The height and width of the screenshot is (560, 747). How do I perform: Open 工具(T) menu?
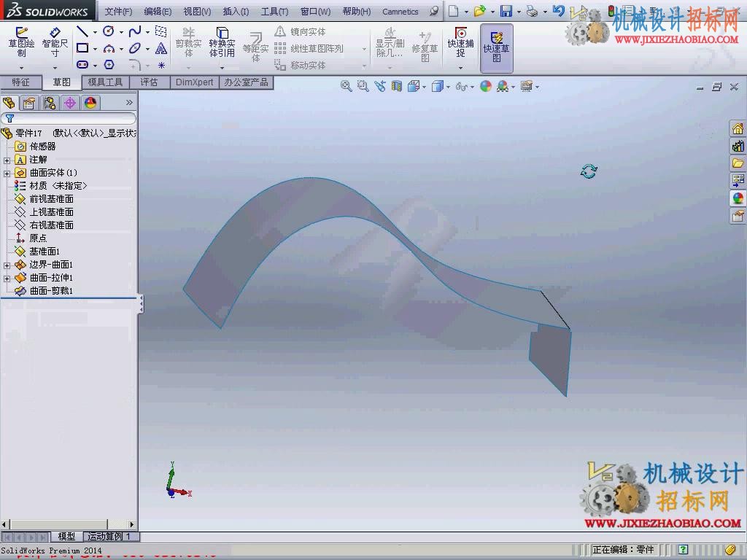[274, 12]
